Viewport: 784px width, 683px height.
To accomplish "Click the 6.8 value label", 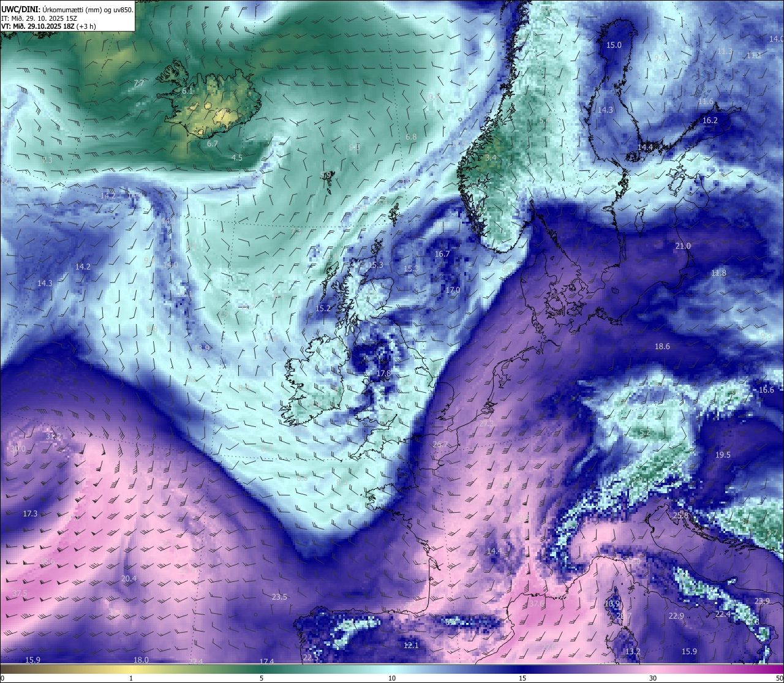I will (410, 137).
